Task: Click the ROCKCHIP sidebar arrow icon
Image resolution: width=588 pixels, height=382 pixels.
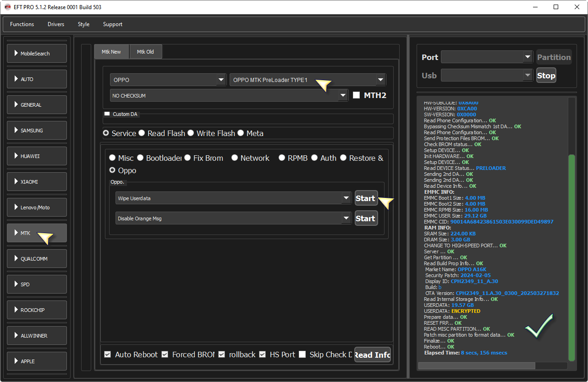Action: (x=16, y=310)
